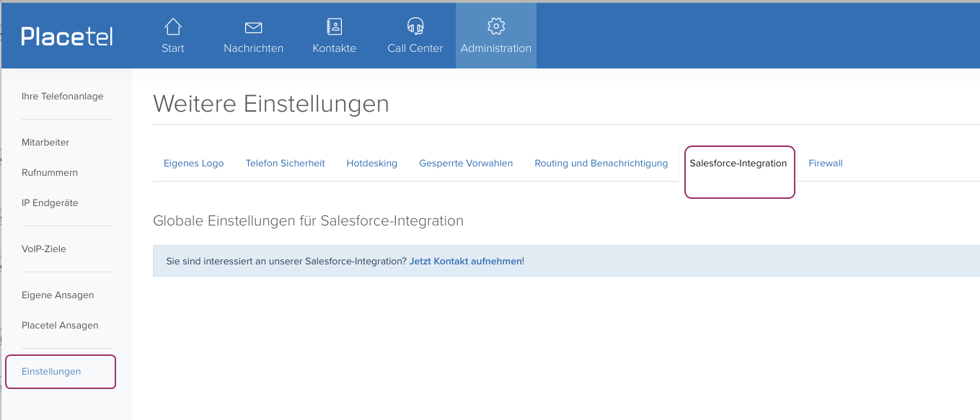Click the Nachrichten label in navigation
This screenshot has height=420, width=980.
tap(253, 48)
